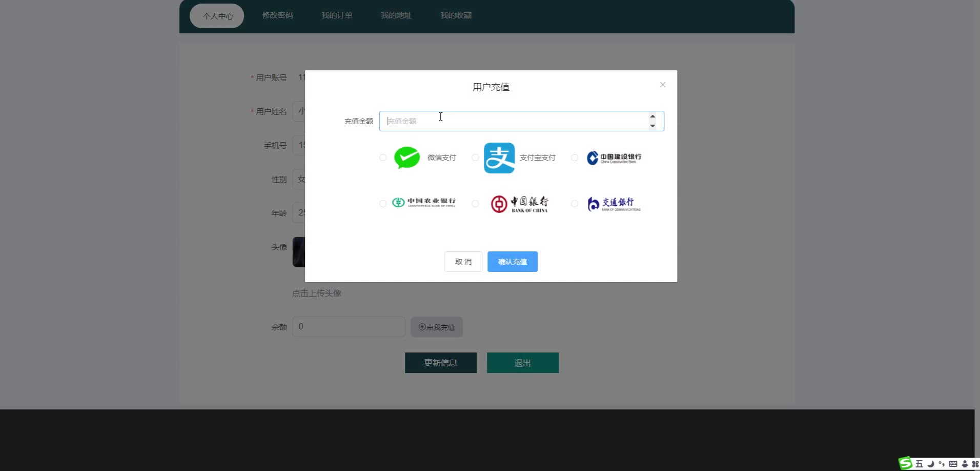Click the 余额 input field
This screenshot has width=980, height=471.
click(x=349, y=327)
